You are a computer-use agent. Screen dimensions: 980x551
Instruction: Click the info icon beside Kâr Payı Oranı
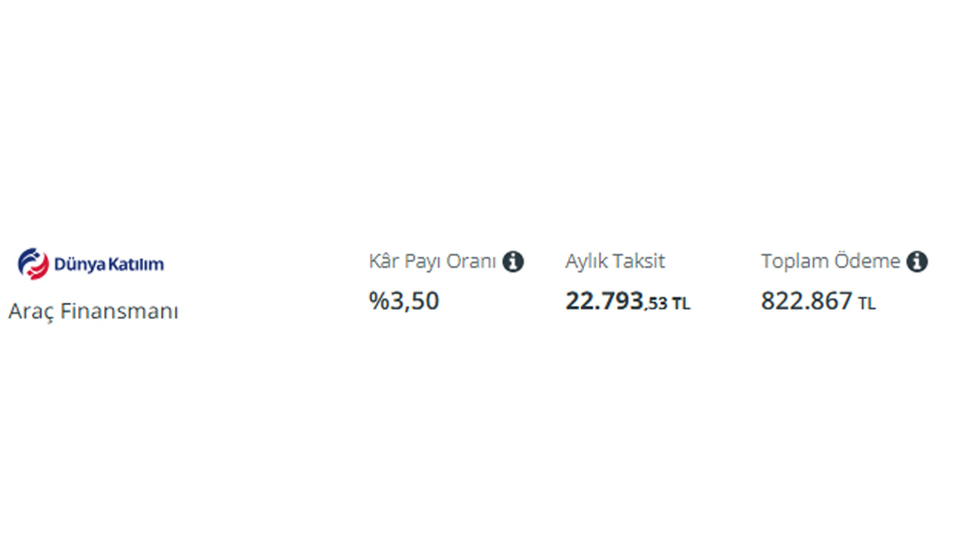513,262
